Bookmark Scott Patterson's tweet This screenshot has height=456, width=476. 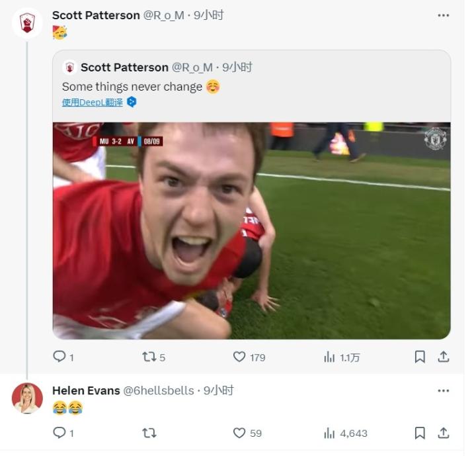click(x=419, y=357)
